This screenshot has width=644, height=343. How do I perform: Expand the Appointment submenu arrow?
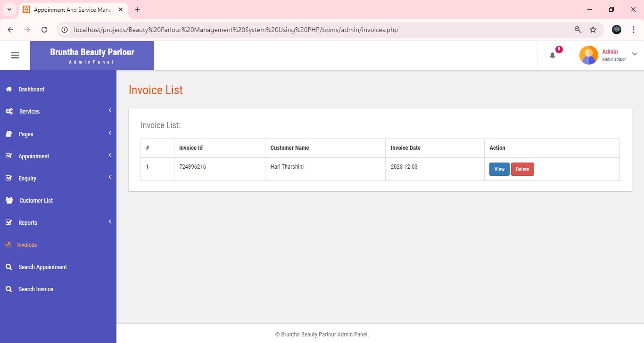(110, 155)
